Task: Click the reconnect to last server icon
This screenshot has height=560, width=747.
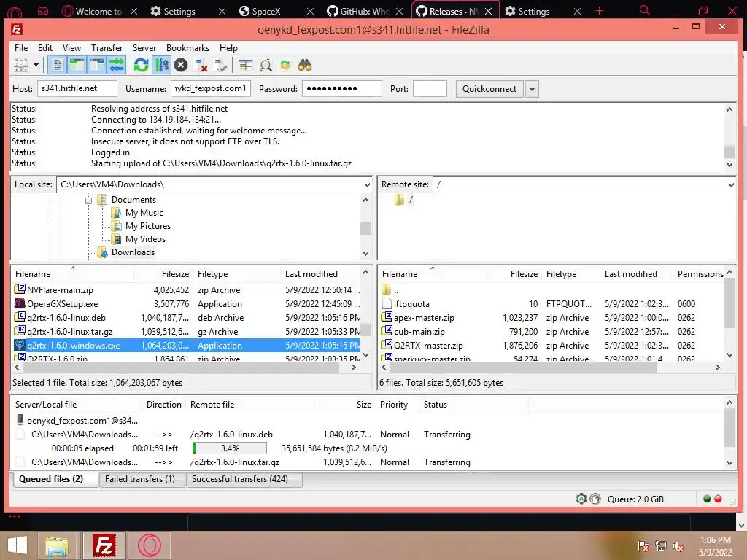Action: (x=220, y=65)
